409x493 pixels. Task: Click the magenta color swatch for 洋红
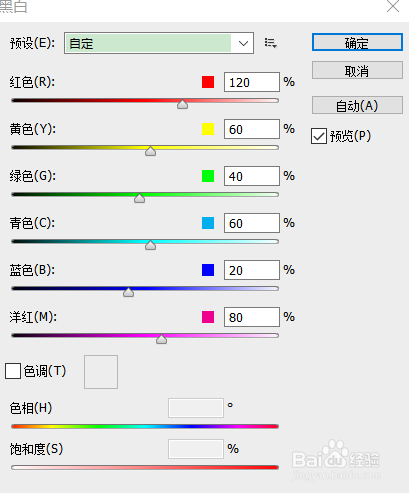click(x=208, y=317)
